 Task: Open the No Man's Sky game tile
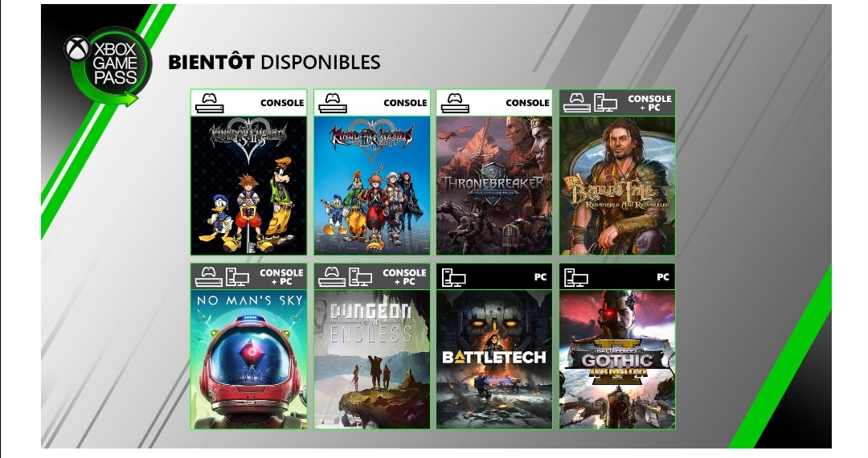click(x=248, y=359)
